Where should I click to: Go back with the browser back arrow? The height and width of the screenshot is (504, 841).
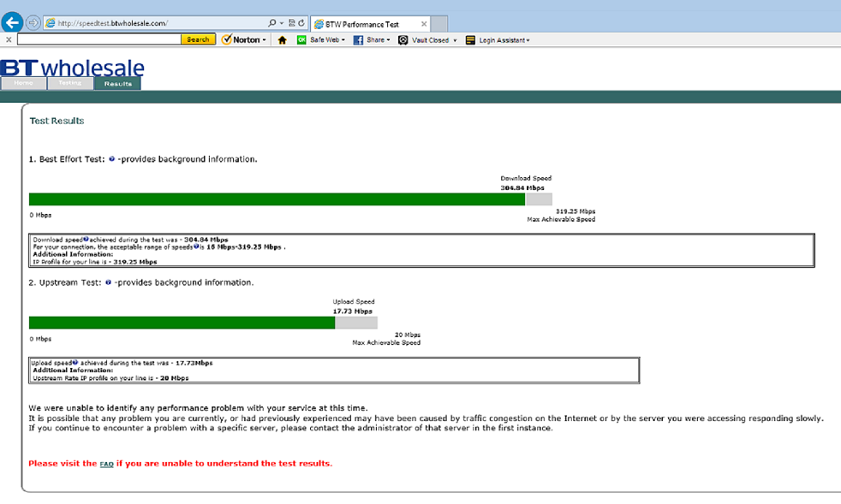click(12, 22)
